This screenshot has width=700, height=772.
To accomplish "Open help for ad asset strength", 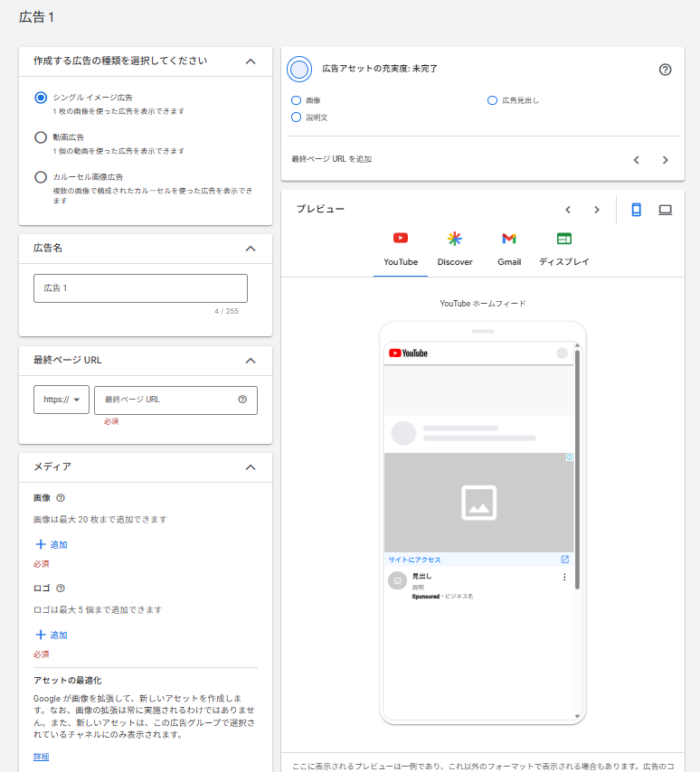I will click(x=665, y=70).
